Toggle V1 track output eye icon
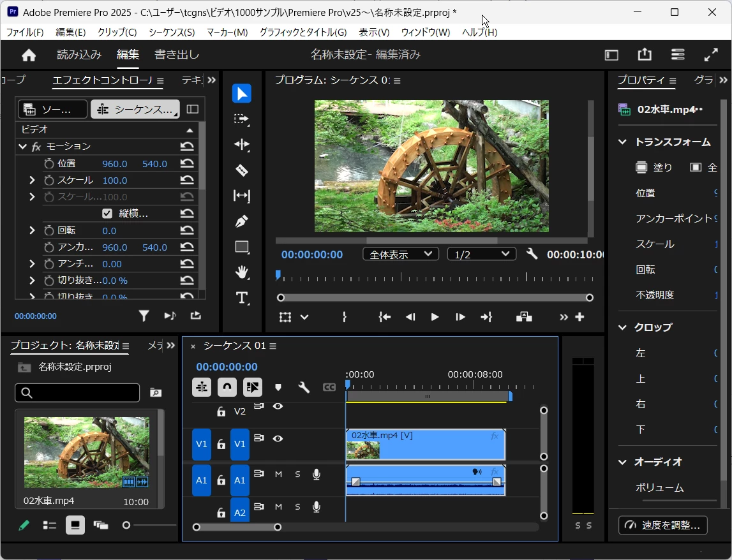 278,439
